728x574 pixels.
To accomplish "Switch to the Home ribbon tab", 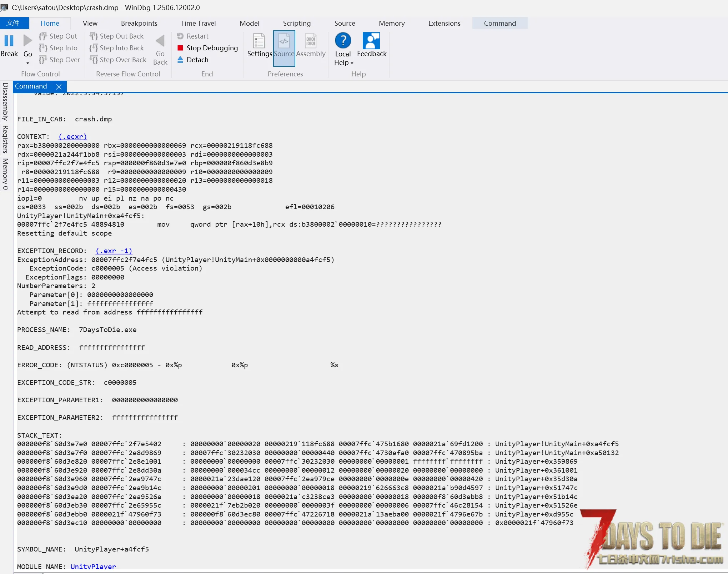I will click(50, 23).
